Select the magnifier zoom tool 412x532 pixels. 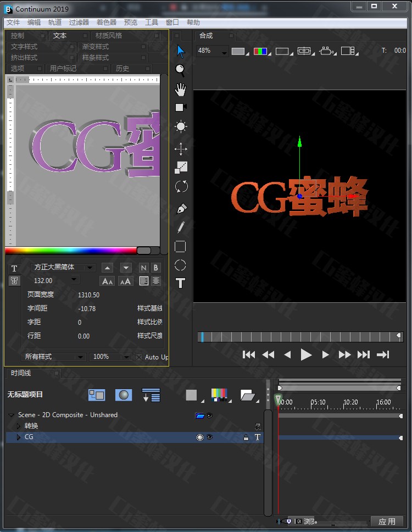point(180,70)
